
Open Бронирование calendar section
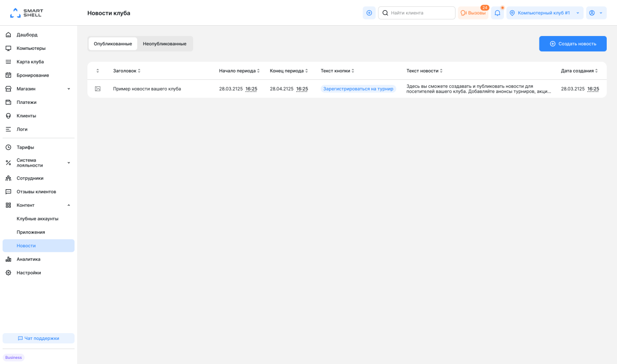click(32, 75)
